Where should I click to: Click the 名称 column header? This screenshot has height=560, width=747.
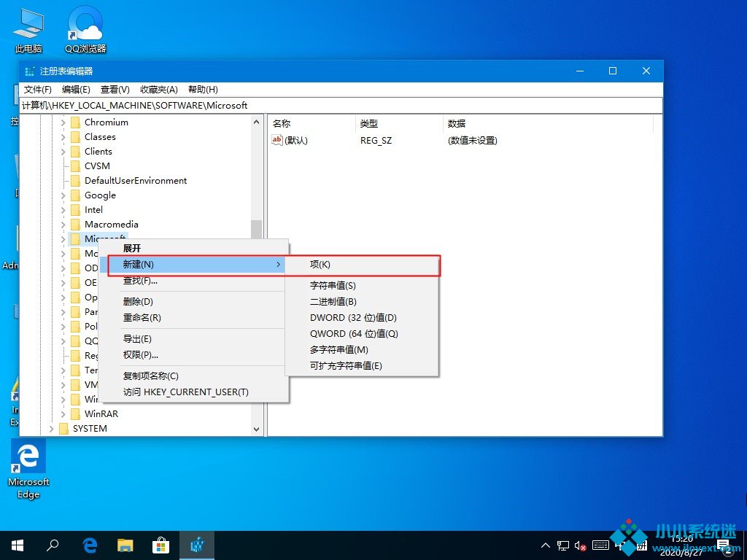coord(312,124)
